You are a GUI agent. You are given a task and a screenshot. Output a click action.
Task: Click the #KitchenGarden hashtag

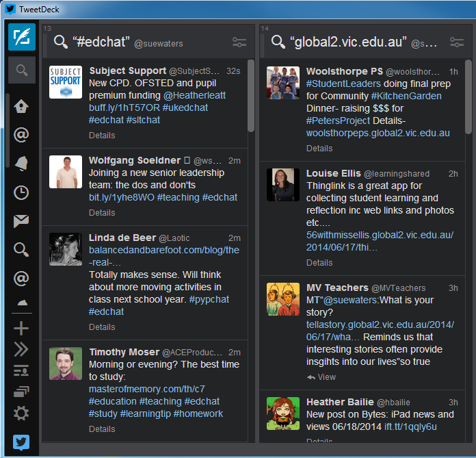point(406,96)
